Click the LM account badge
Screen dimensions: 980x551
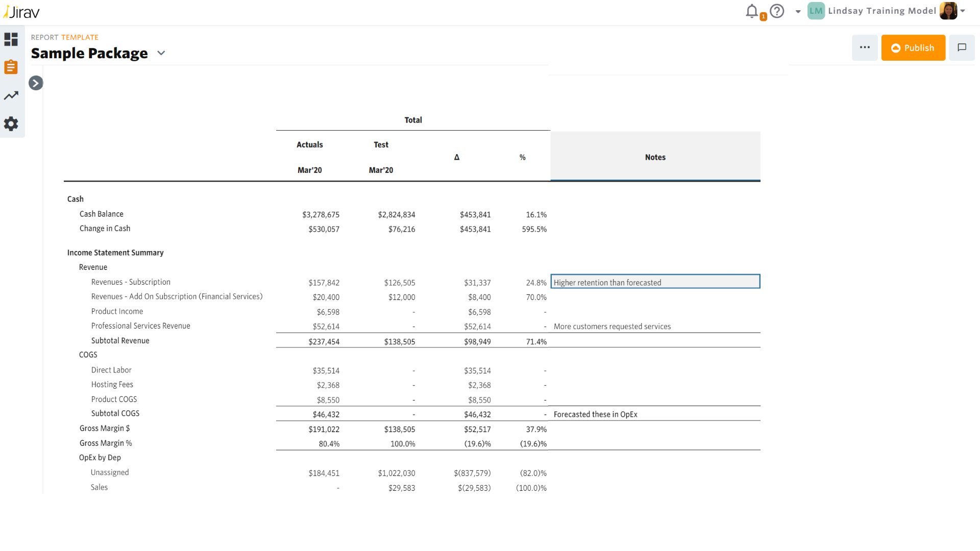[x=816, y=11]
